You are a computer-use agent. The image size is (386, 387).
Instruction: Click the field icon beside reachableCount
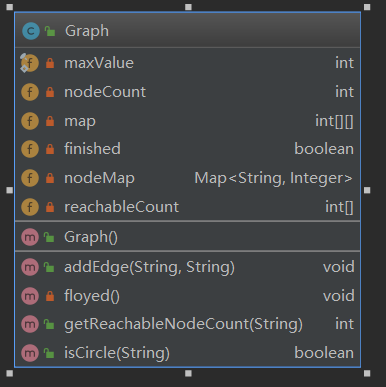pos(30,207)
